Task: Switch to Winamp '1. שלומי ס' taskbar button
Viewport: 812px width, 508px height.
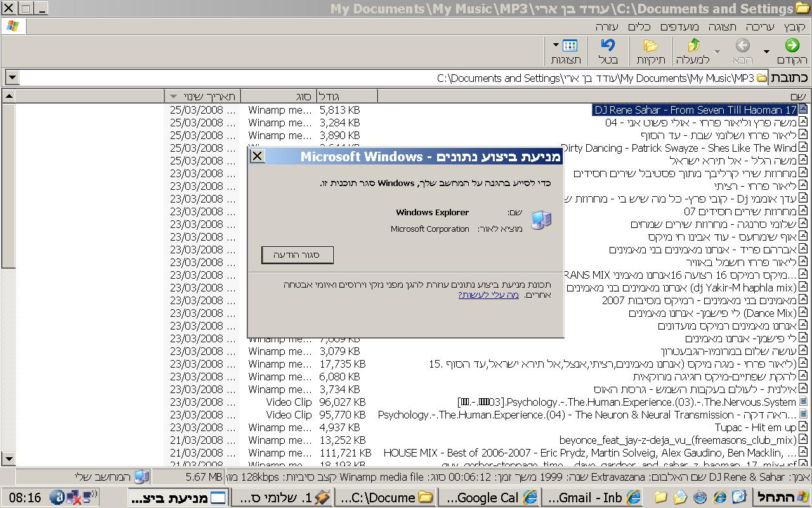Action: (282, 497)
